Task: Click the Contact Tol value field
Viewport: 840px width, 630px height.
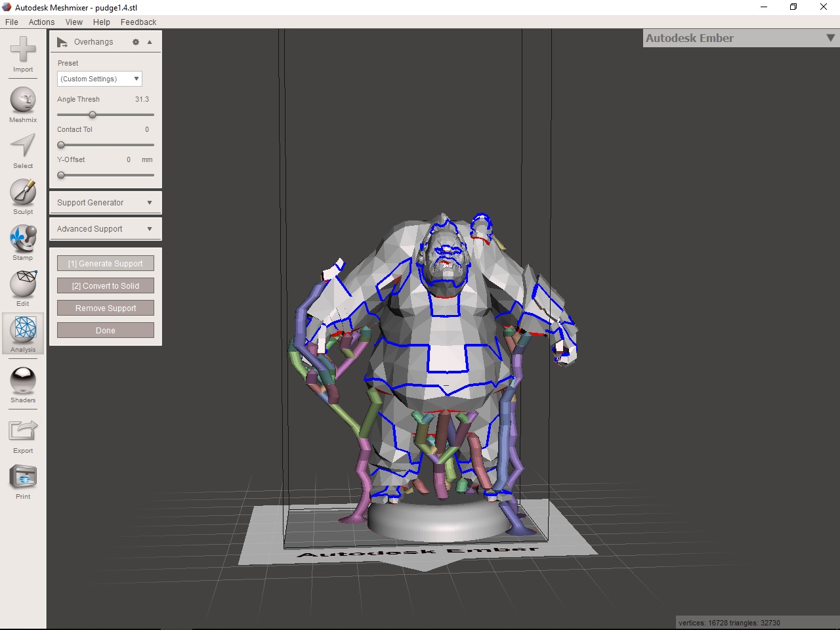Action: click(146, 129)
